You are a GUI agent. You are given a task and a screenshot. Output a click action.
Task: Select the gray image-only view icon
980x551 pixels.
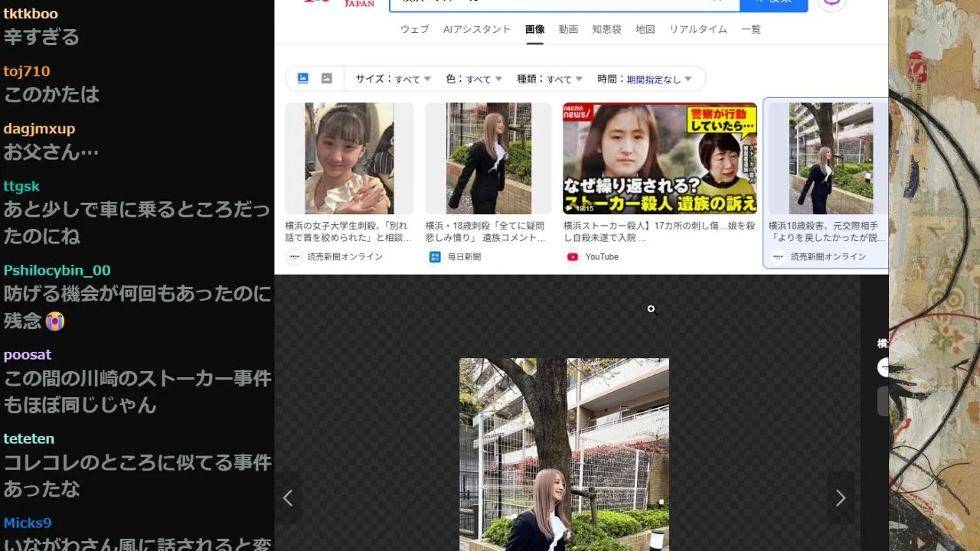pos(326,78)
